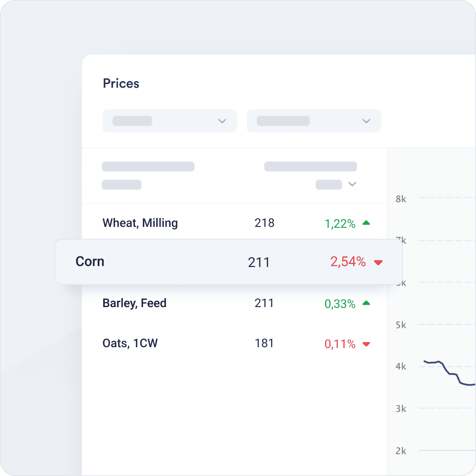Click the 4k label on the chart axis
Viewport: 476px width, 476px height.
click(400, 366)
